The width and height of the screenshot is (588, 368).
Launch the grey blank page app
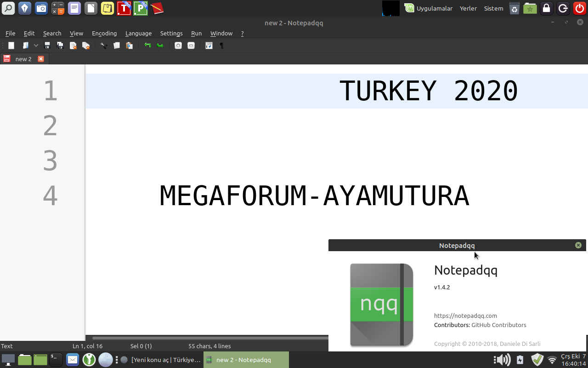click(x=91, y=8)
